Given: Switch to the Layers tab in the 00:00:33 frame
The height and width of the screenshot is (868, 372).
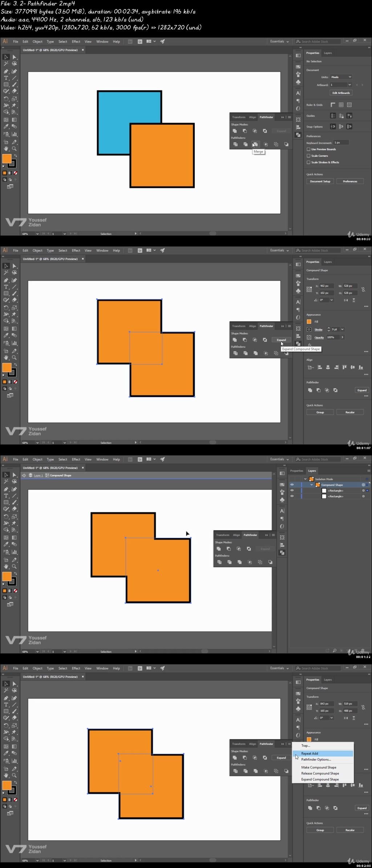Looking at the screenshot, I should 328,53.
